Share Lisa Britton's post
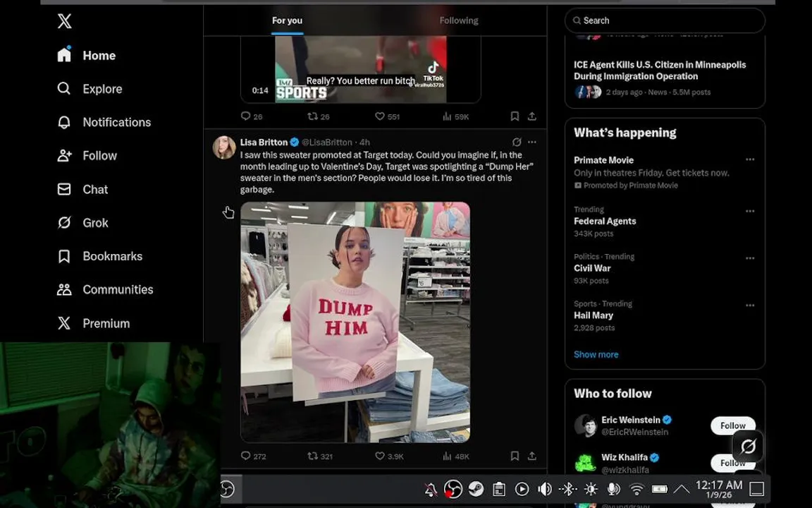 pos(532,456)
